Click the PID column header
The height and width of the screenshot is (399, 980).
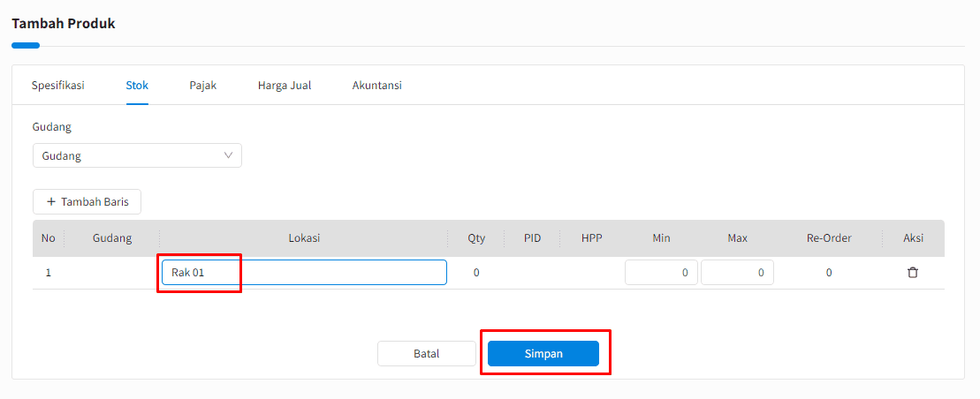point(533,238)
